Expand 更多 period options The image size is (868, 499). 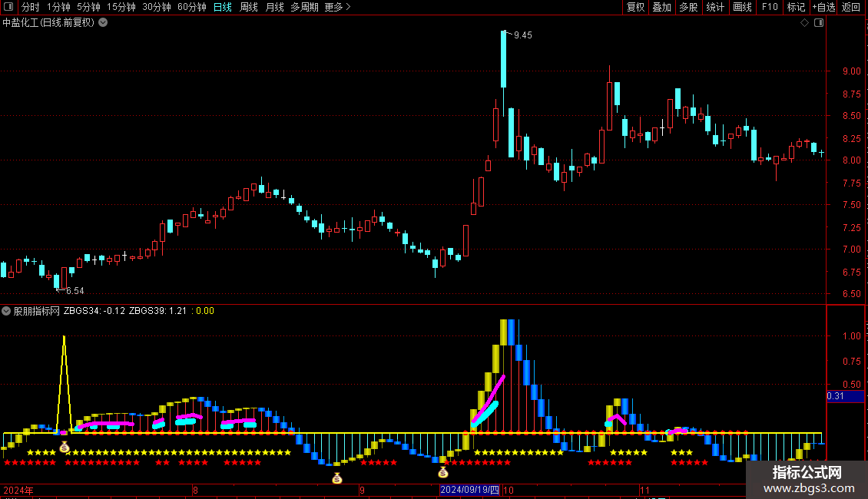337,7
